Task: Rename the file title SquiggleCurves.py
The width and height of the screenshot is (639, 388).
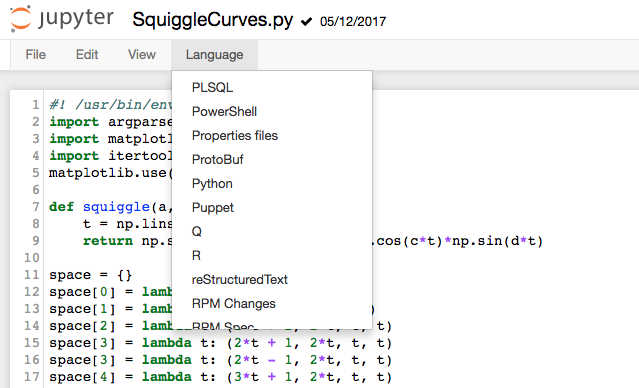Action: pos(212,20)
